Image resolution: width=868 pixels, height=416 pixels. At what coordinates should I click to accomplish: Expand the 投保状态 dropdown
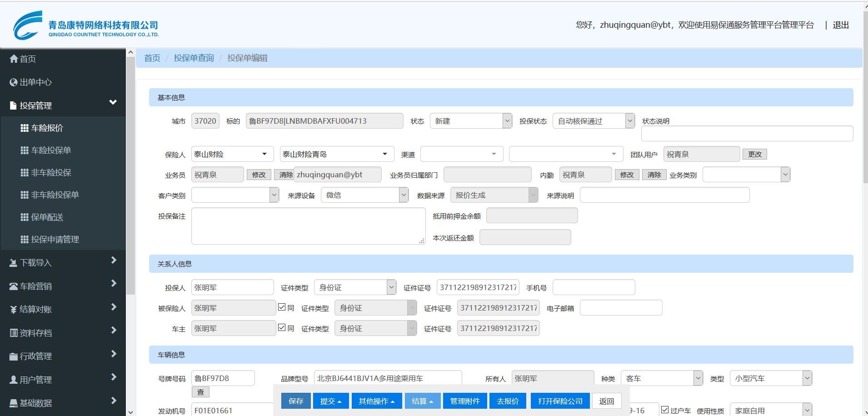[593, 121]
